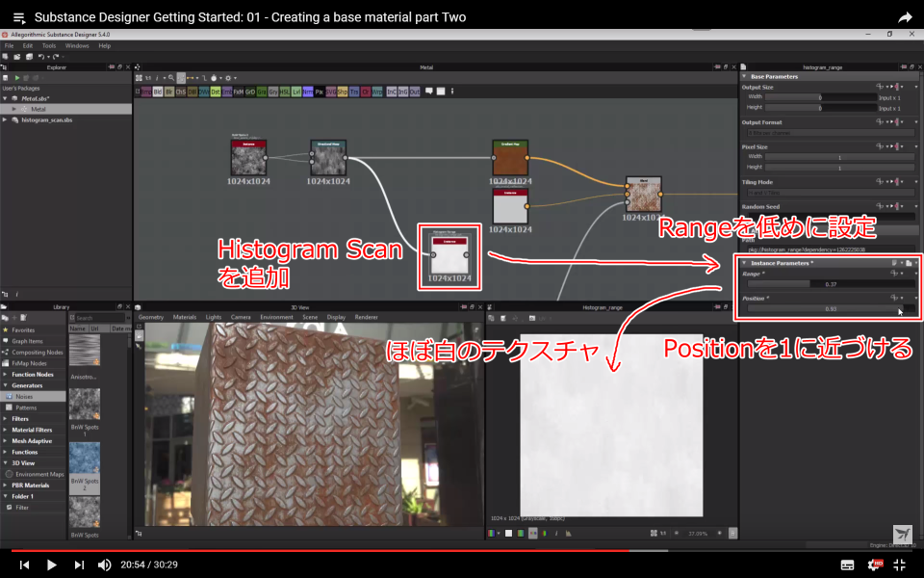Mute the video volume
This screenshot has width=924, height=578.
click(104, 565)
